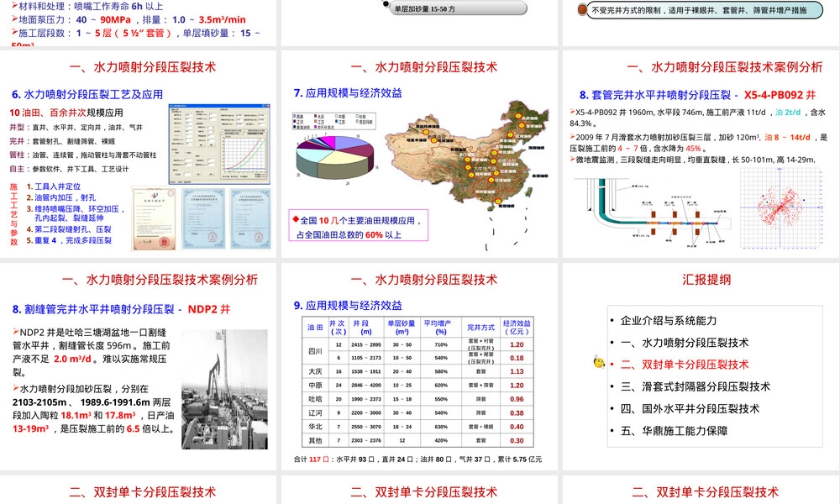Click the pie chart legend box
This screenshot has height=504, width=840.
334,121
